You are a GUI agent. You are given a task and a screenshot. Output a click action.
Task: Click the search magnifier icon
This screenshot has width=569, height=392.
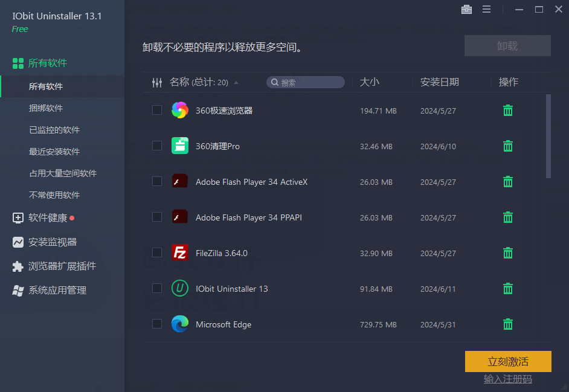pos(275,82)
